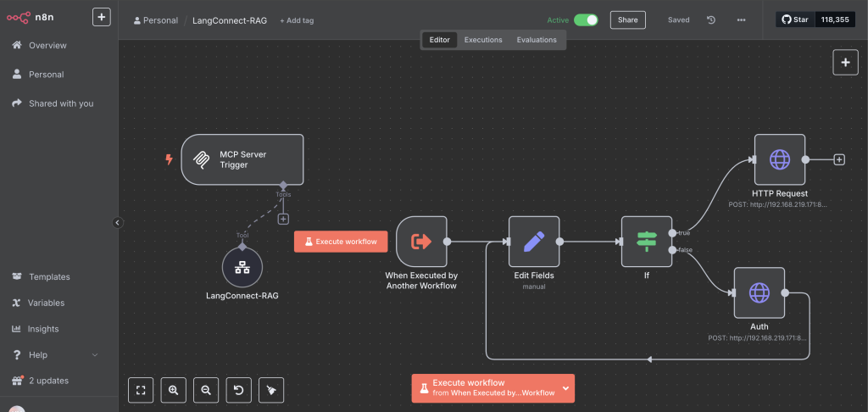Click the Tools label under MCP trigger

[x=283, y=194]
